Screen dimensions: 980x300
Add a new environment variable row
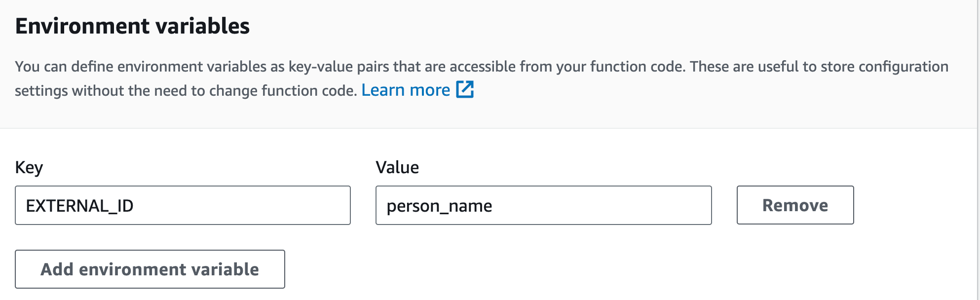(150, 269)
